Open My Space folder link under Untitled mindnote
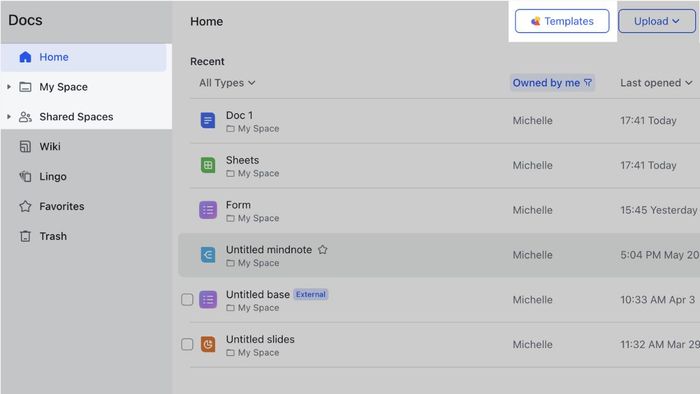700x394 pixels. (x=253, y=263)
